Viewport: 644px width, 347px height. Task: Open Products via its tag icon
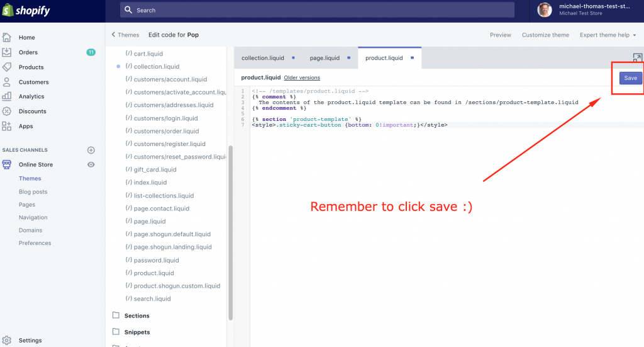tap(7, 67)
